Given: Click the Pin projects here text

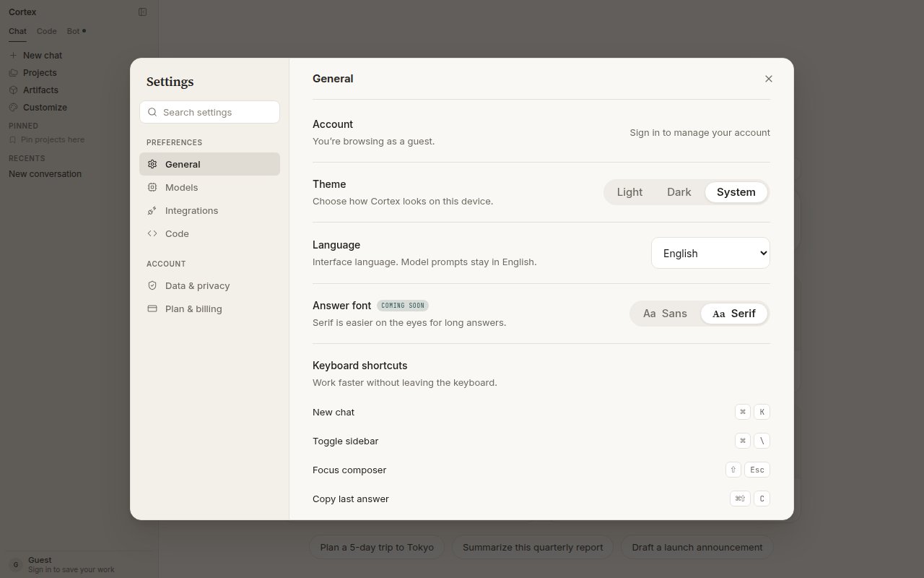Looking at the screenshot, I should pos(53,139).
